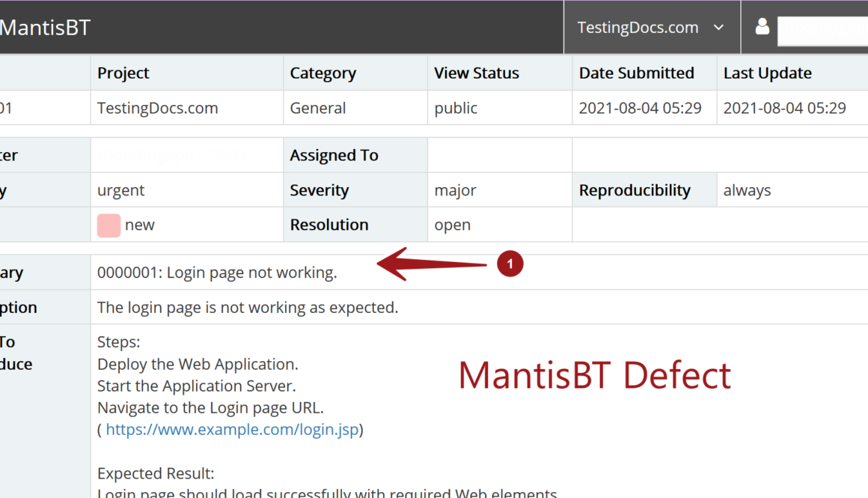Click the pink 'new' status color box
The width and height of the screenshot is (868, 498).
109,225
